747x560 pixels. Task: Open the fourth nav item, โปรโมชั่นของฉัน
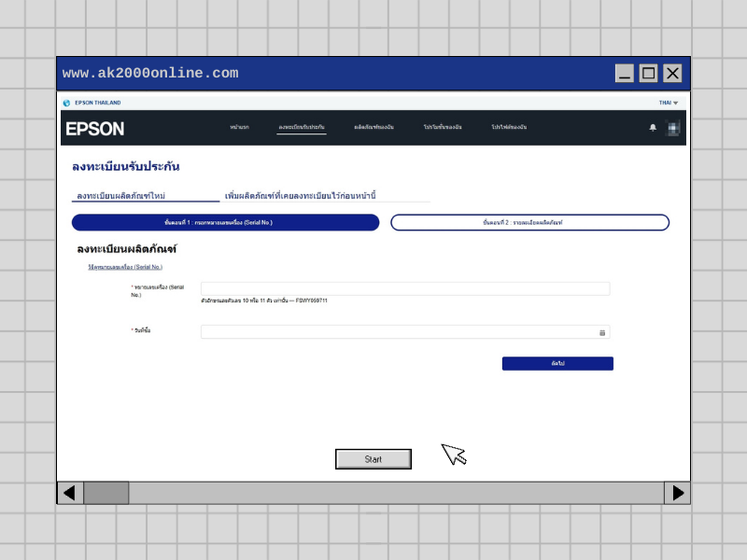coord(443,127)
